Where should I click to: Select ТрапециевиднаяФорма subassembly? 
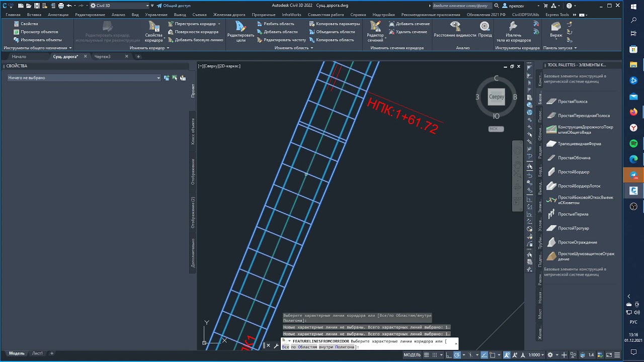[x=579, y=144]
